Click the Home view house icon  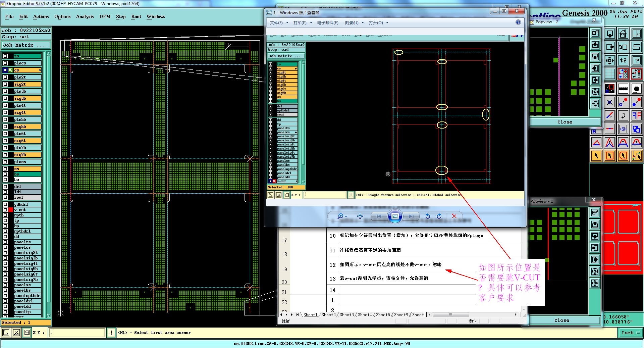tap(623, 34)
